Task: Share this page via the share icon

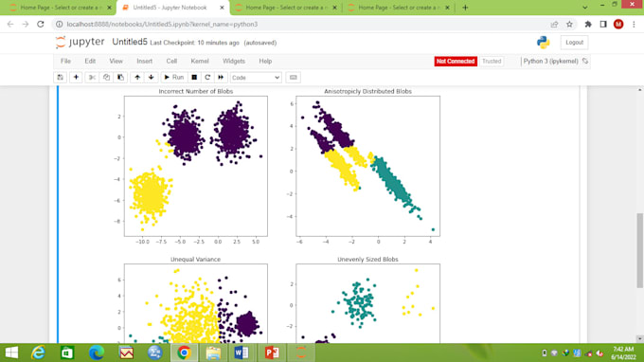Action: [x=554, y=25]
